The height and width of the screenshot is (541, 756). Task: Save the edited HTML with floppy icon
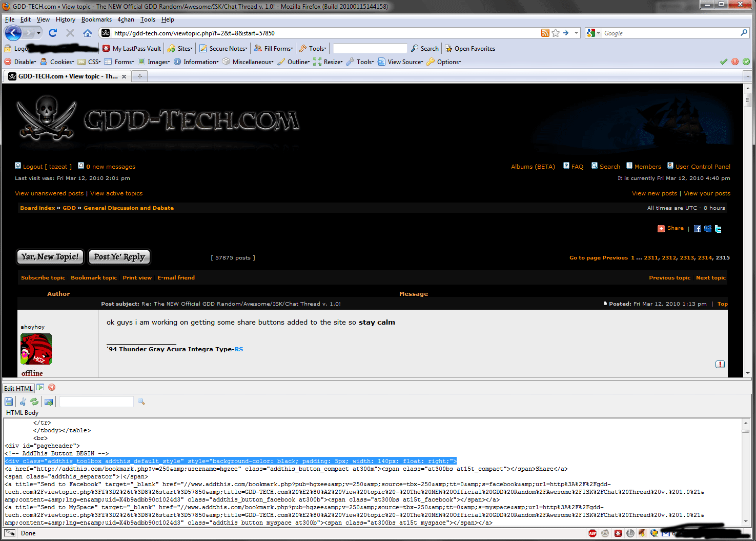pos(9,402)
